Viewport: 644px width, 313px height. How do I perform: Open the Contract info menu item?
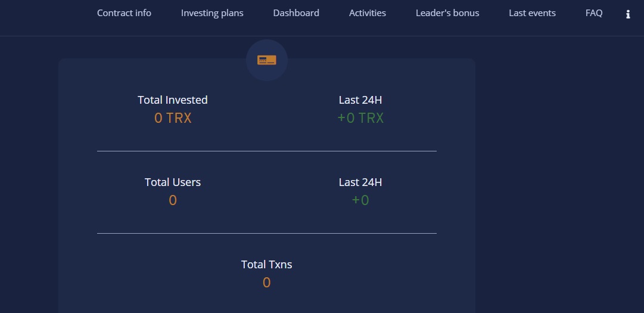(124, 13)
